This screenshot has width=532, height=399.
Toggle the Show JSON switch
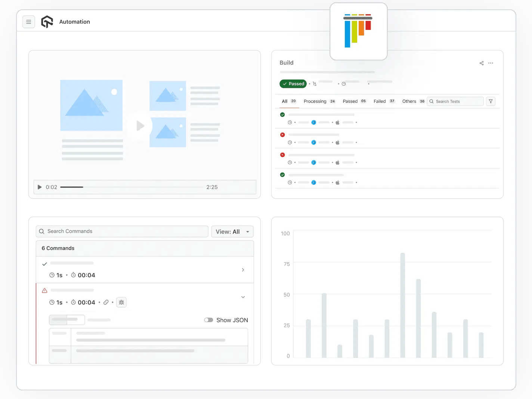pos(208,320)
